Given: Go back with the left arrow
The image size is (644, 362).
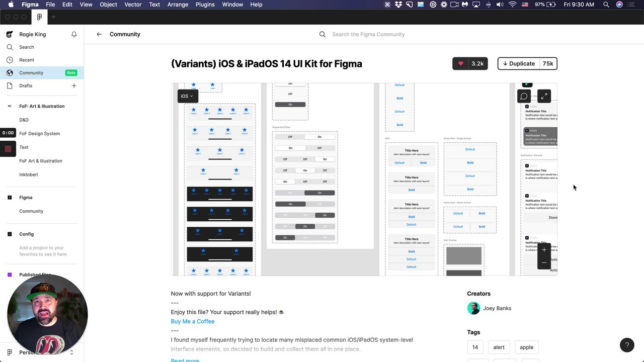Looking at the screenshot, I should [99, 34].
